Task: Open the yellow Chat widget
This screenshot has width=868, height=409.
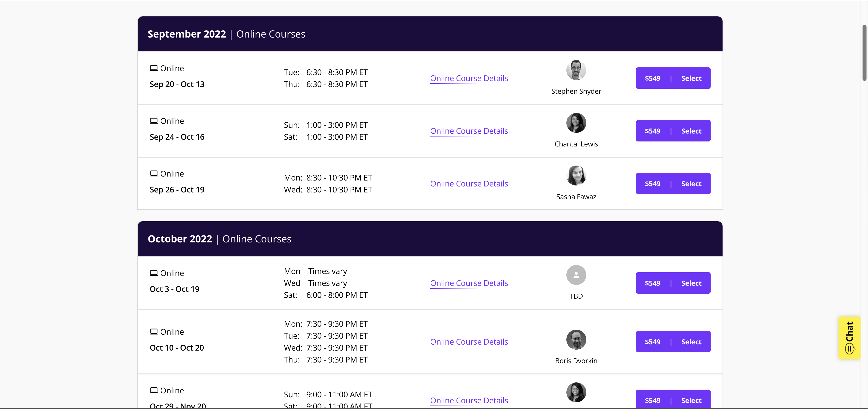Action: (849, 338)
